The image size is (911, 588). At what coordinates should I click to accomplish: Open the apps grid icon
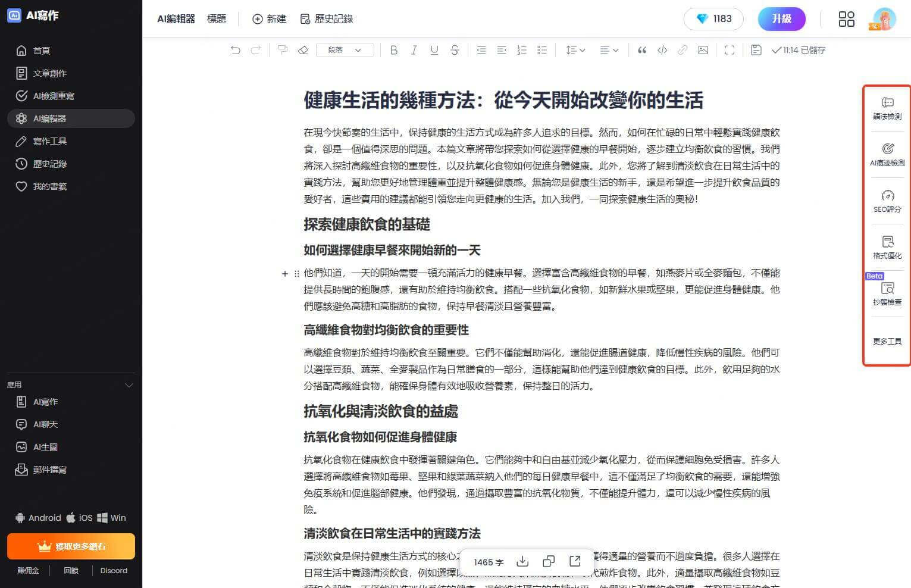pos(846,19)
